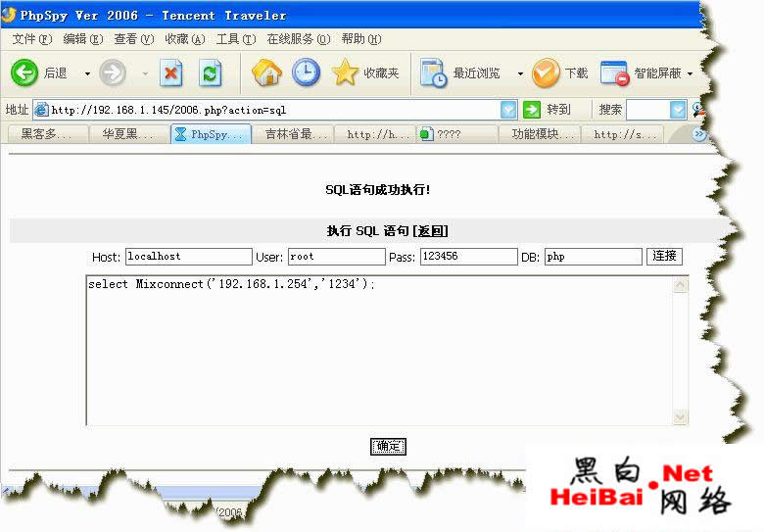Switch to the http://s... tab
This screenshot has height=532, width=764.
[x=622, y=134]
